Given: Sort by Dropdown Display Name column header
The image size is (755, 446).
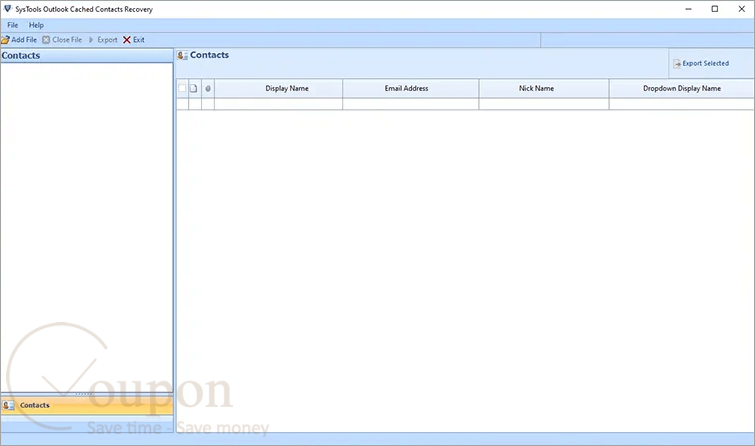Looking at the screenshot, I should pos(681,88).
